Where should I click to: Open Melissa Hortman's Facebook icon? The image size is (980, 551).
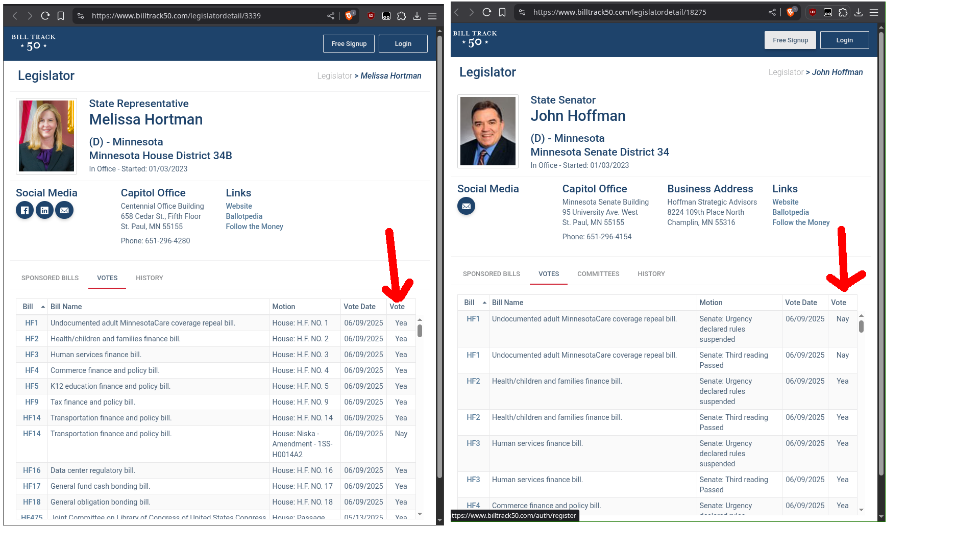pos(25,210)
